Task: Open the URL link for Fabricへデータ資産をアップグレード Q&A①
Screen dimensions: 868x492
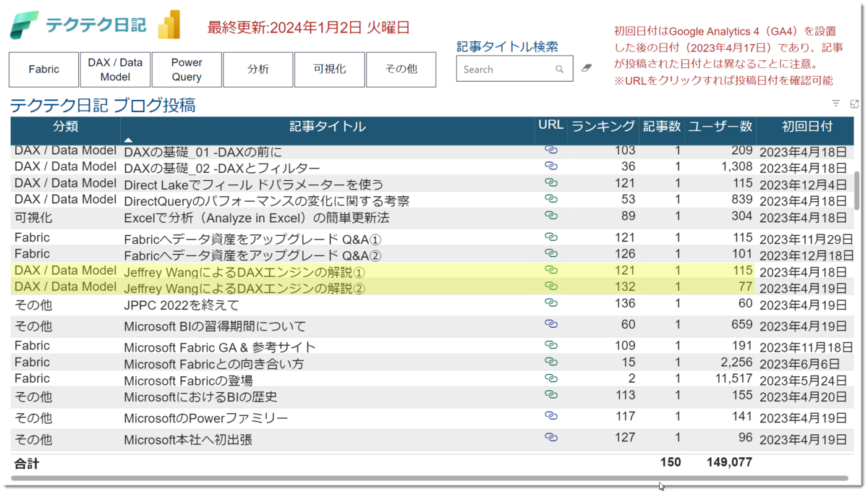Action: tap(551, 237)
